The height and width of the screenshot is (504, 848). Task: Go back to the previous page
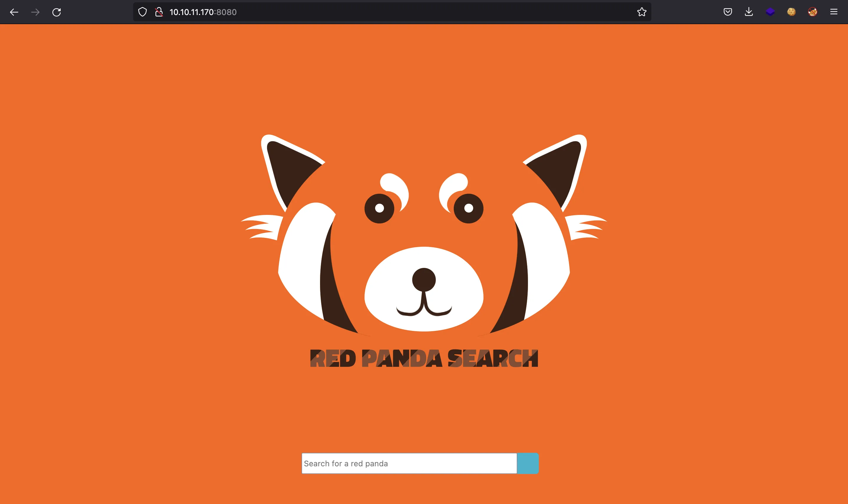[14, 12]
